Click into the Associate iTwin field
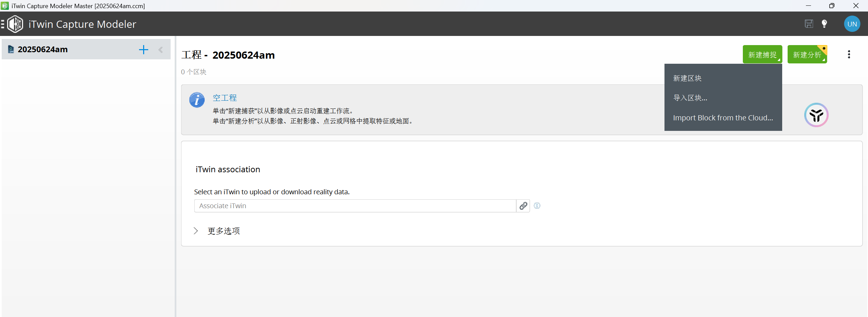Screen dimensions: 868x317 (355, 206)
